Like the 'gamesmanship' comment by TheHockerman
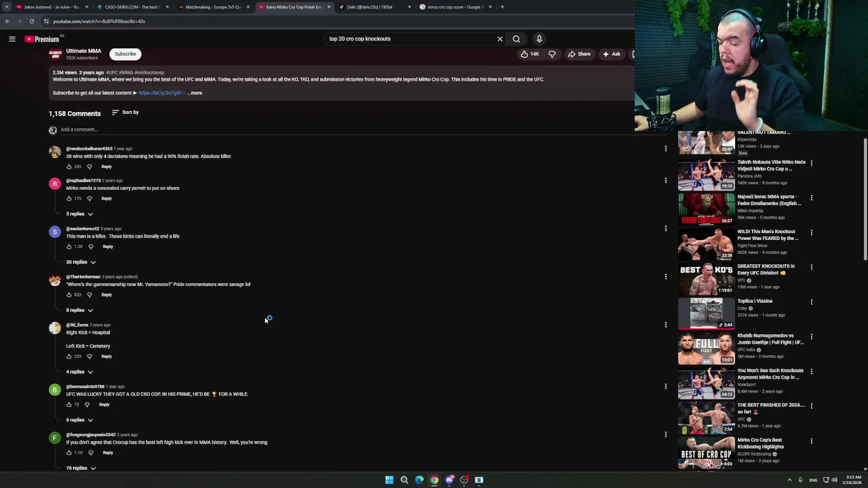868x488 pixels. [69, 295]
